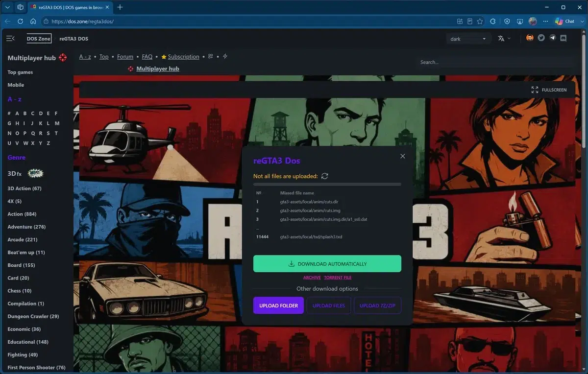Close the reGTA3 Dos dialog
The image size is (588, 374).
[403, 156]
